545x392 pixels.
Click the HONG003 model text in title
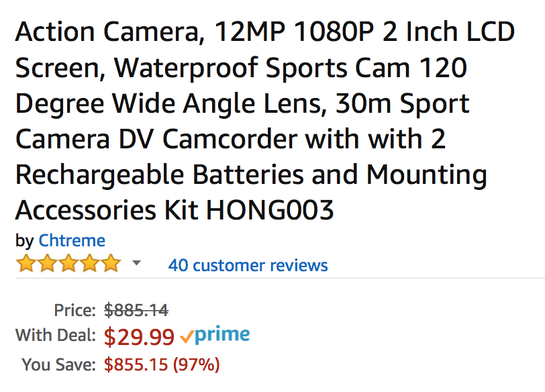(x=270, y=210)
